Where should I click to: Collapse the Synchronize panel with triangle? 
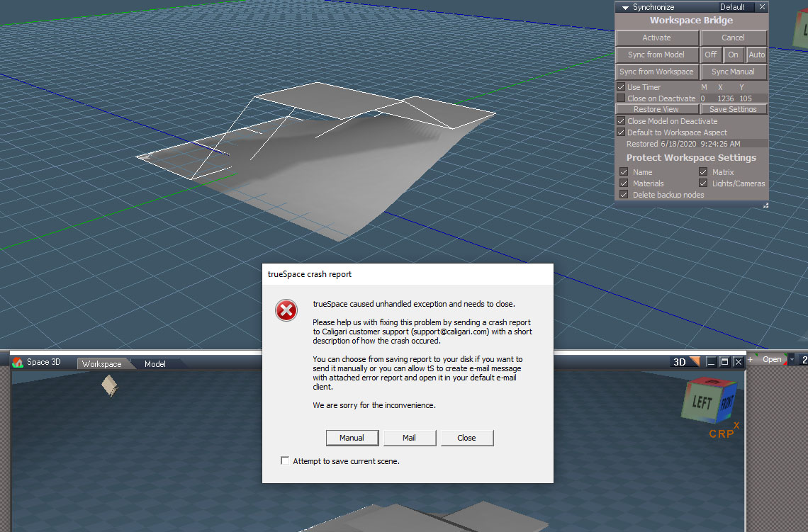625,7
